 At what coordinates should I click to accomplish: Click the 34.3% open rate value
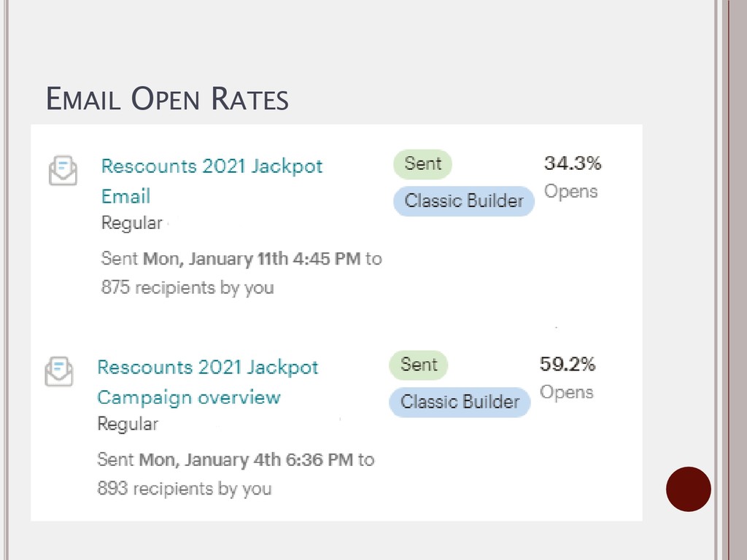coord(573,163)
